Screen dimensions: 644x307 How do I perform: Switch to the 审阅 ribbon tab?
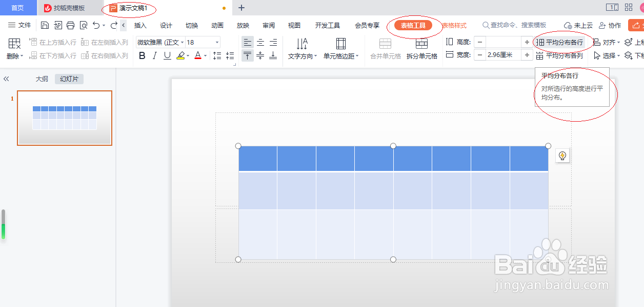(269, 25)
